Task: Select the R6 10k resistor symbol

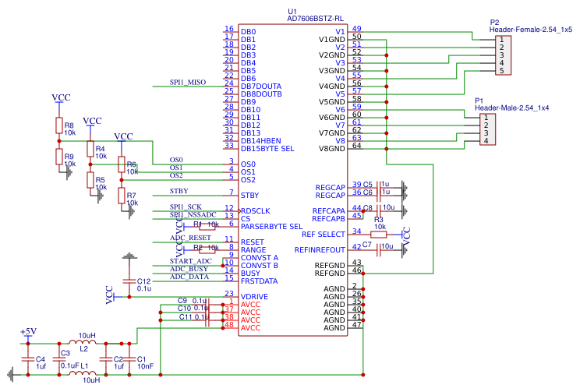Action: [122, 164]
